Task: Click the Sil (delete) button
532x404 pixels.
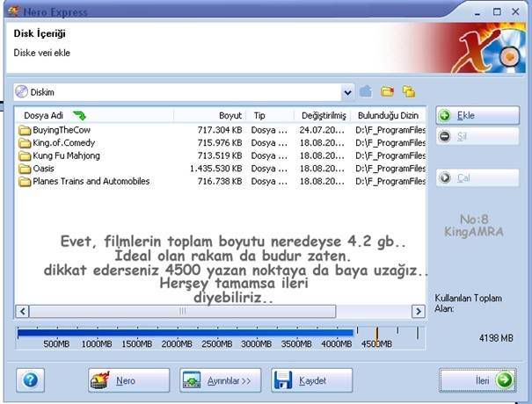Action: point(477,136)
